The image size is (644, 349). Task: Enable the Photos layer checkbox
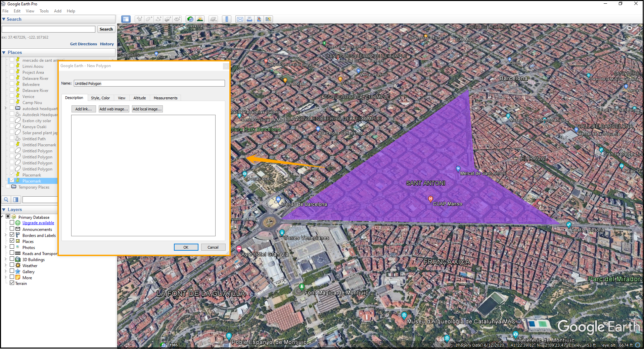pyautogui.click(x=12, y=247)
